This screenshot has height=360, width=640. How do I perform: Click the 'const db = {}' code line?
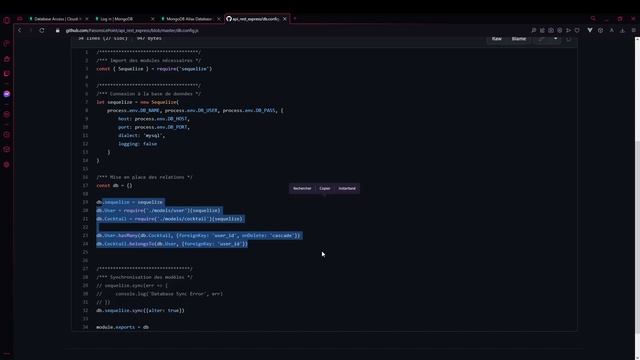[114, 186]
